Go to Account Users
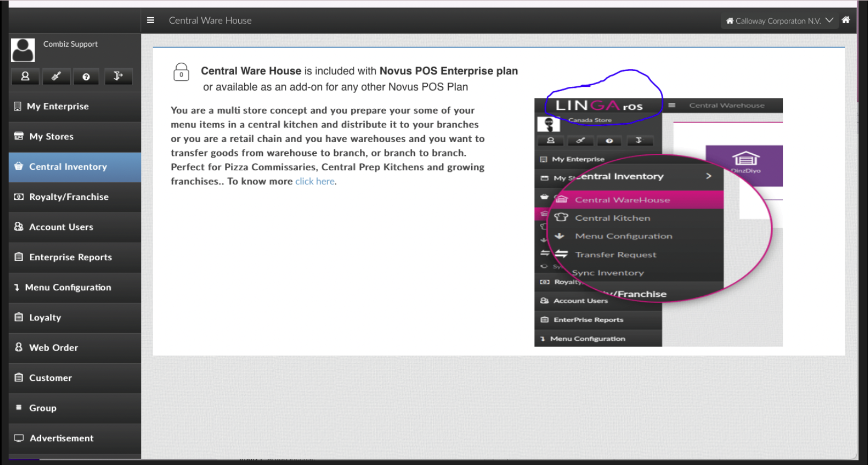 (75, 227)
